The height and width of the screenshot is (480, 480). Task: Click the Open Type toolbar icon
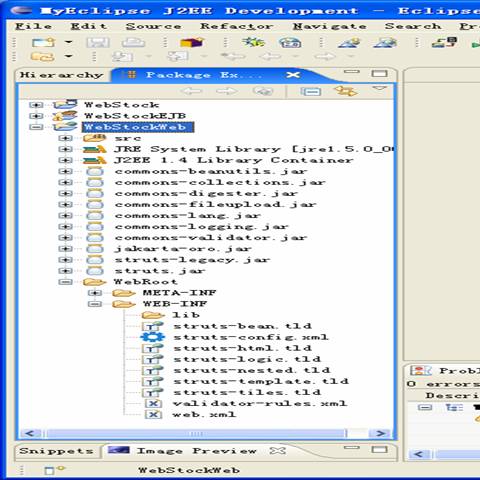coord(349,42)
